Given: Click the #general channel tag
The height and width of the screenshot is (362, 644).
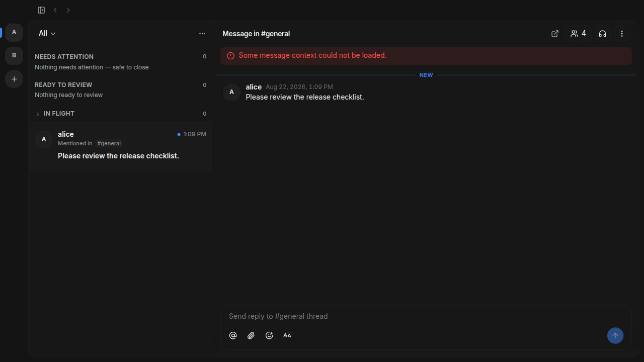Looking at the screenshot, I should [x=109, y=143].
